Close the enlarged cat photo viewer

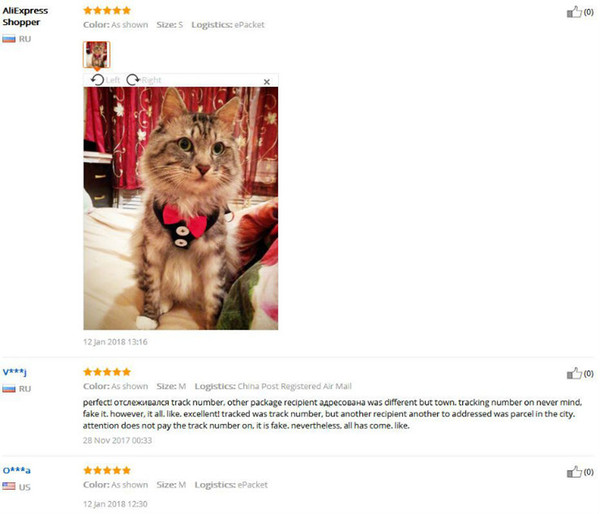click(x=267, y=82)
